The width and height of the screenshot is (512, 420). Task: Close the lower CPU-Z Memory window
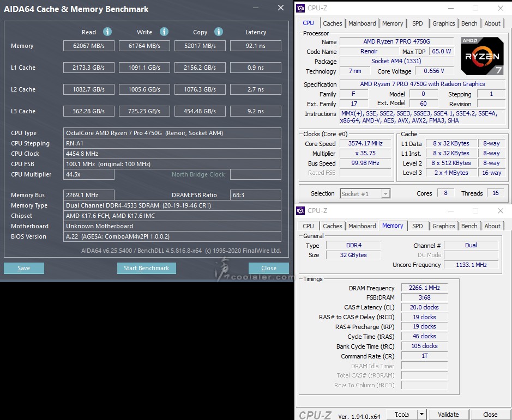coord(500,211)
